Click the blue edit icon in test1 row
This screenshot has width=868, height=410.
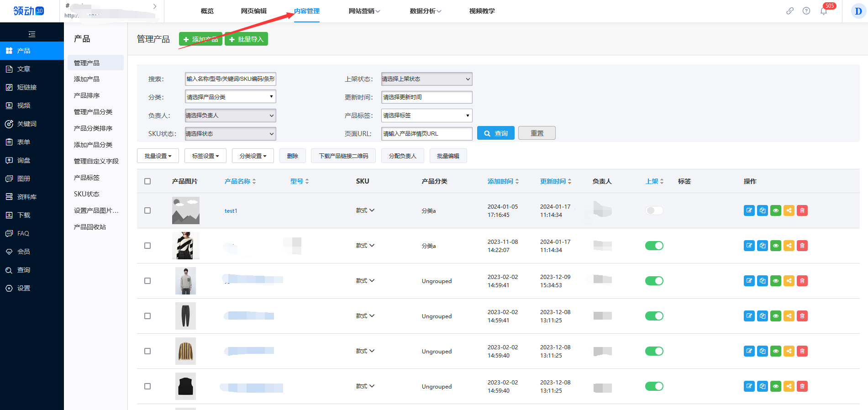[749, 210]
